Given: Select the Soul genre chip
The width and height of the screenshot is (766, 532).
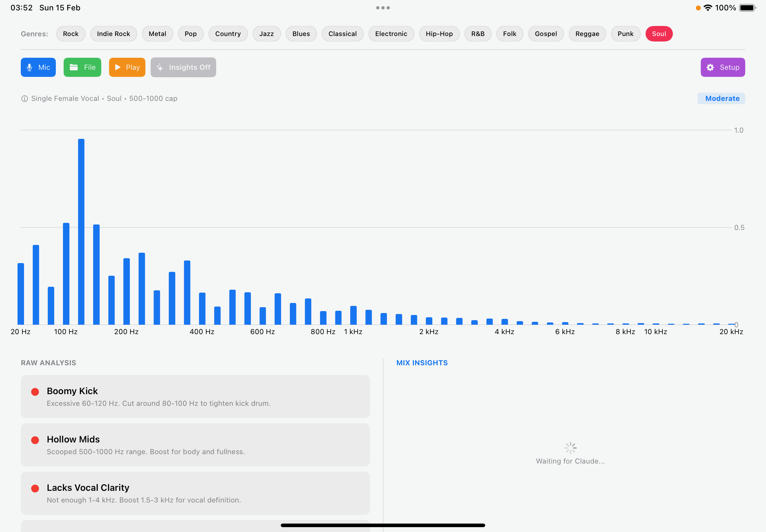Looking at the screenshot, I should coord(659,34).
